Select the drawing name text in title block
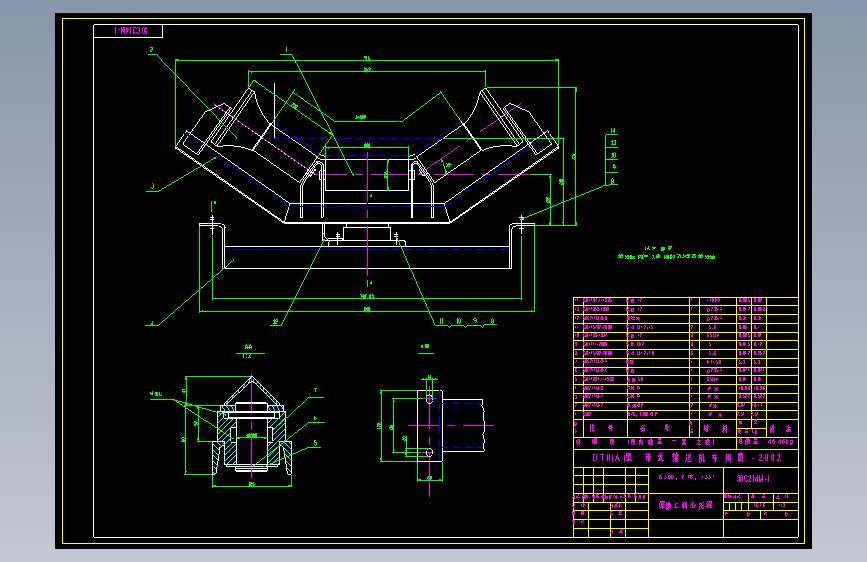The width and height of the screenshot is (867, 562). tap(685, 505)
